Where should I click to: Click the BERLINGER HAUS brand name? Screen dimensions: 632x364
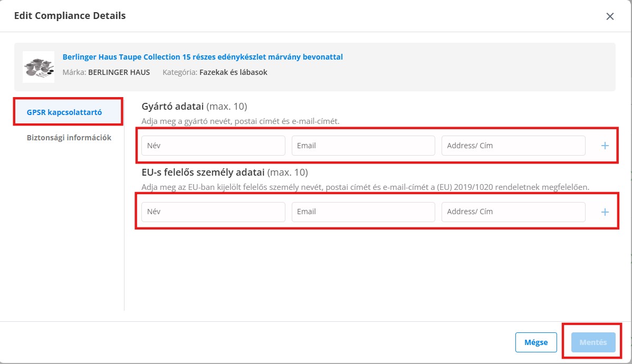[119, 72]
